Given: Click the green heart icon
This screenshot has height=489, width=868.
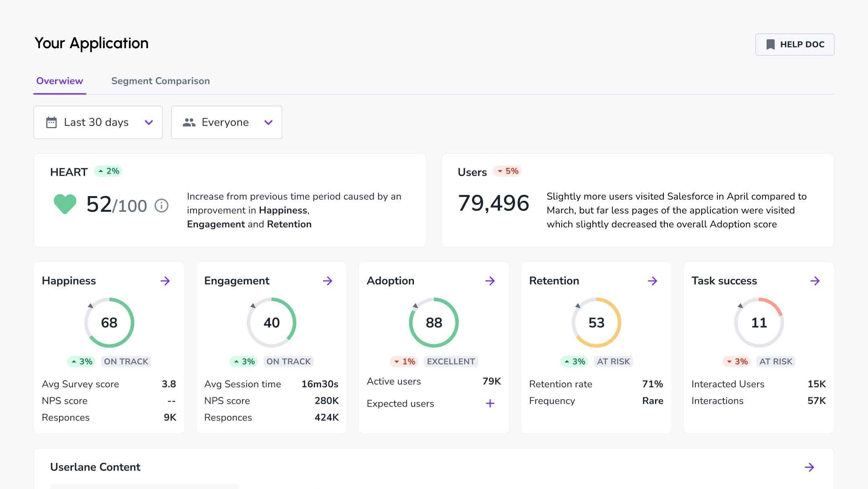Looking at the screenshot, I should 65,204.
